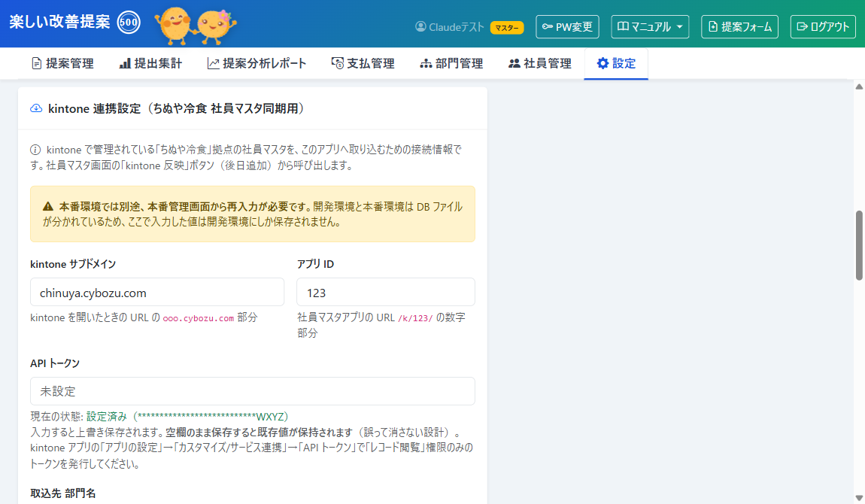The image size is (865, 504).
Task: Click the /k/123/ code hint text
Action: (415, 318)
